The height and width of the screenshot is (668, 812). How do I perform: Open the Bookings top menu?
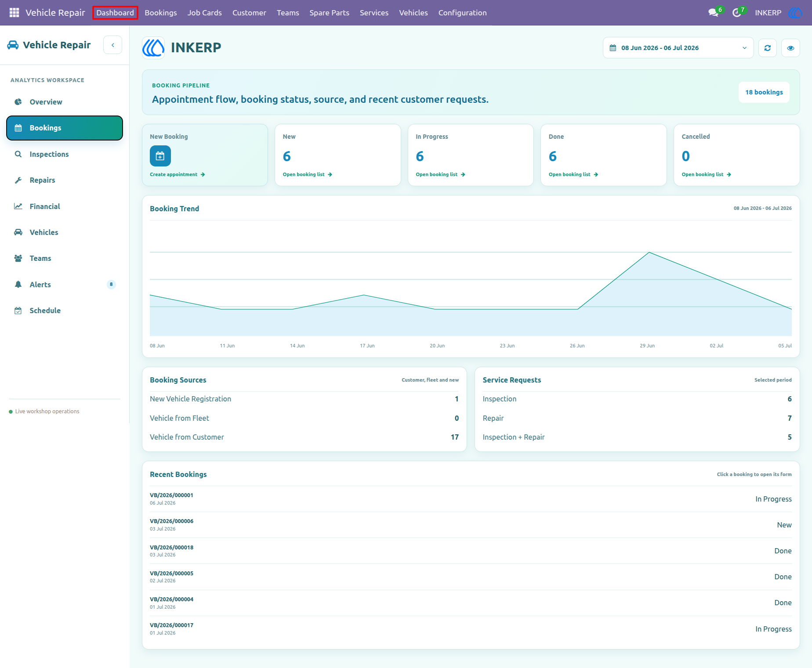pyautogui.click(x=161, y=13)
